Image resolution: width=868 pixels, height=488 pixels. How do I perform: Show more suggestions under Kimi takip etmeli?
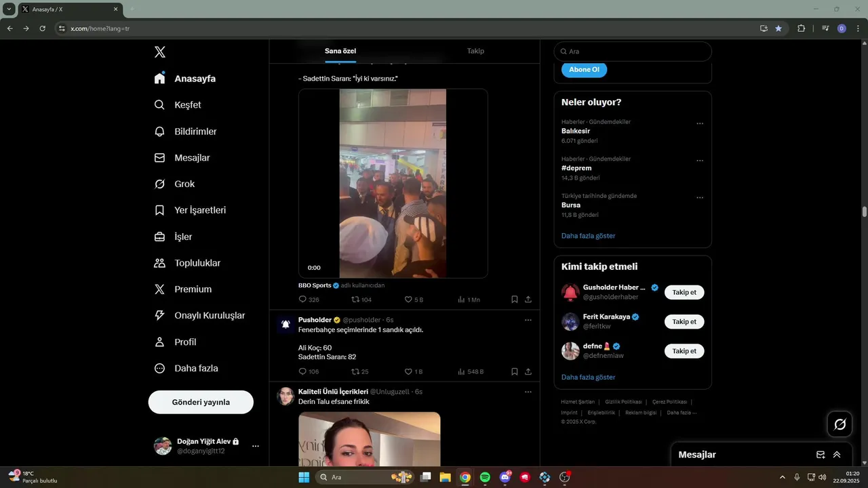pos(589,378)
